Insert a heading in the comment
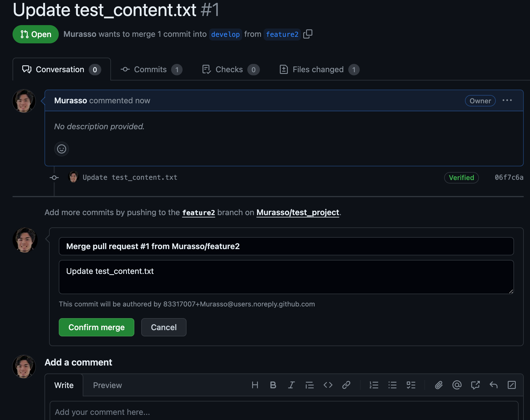 pyautogui.click(x=255, y=385)
